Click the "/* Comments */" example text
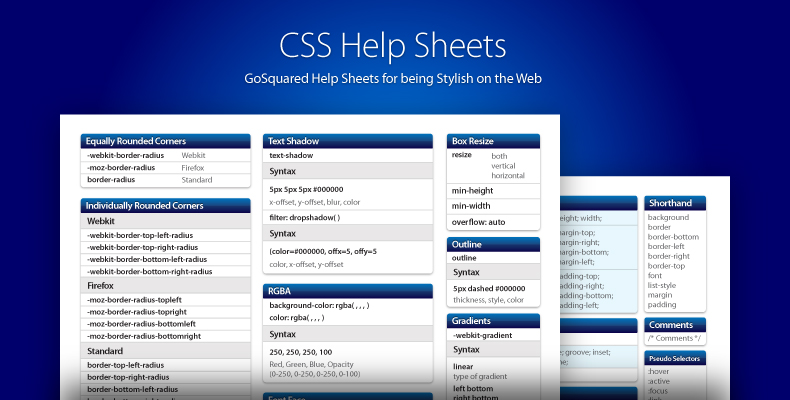Image resolution: width=790 pixels, height=400 pixels. coord(674,339)
